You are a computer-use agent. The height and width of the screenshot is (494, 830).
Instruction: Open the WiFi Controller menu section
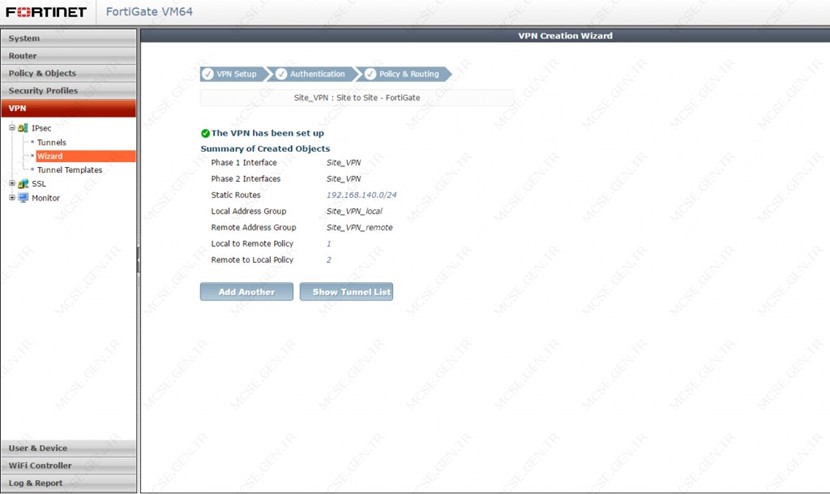click(68, 465)
